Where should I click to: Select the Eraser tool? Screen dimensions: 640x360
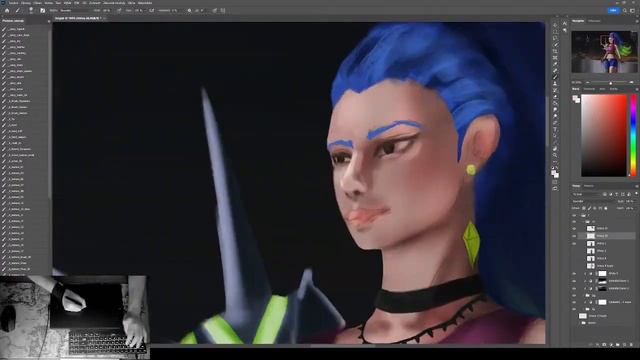pos(555,97)
